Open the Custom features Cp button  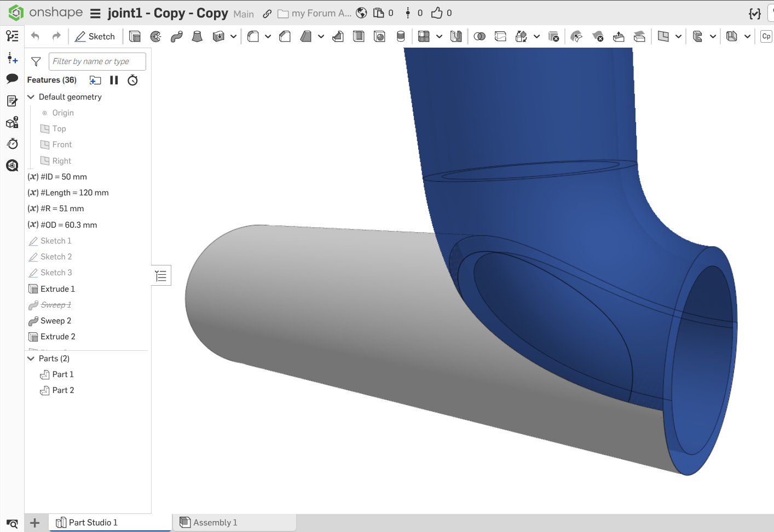[766, 37]
